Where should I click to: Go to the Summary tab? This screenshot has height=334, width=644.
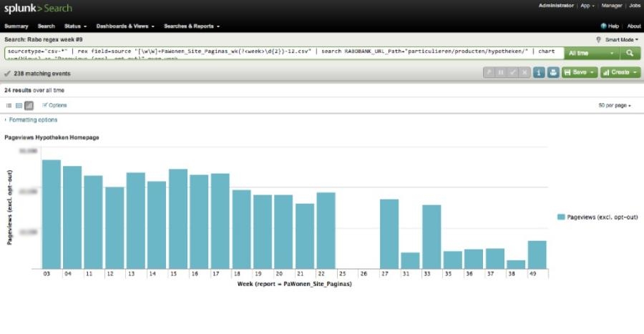[16, 26]
